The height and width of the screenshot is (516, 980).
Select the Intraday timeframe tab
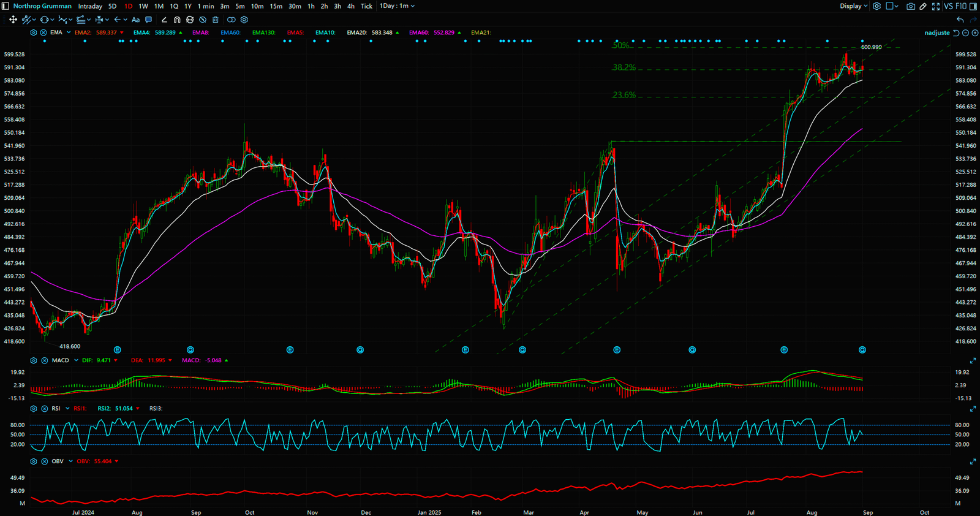[90, 6]
